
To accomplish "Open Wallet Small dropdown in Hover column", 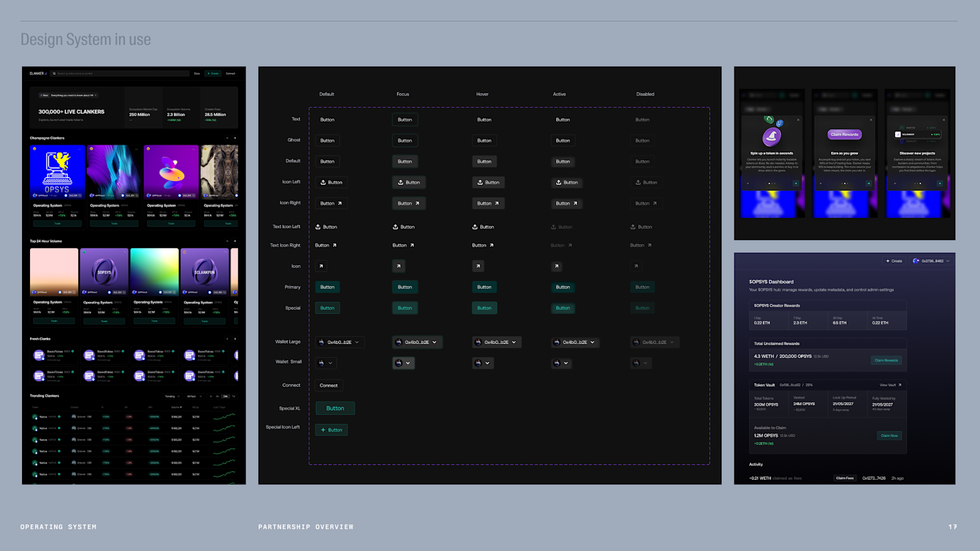I will (483, 363).
